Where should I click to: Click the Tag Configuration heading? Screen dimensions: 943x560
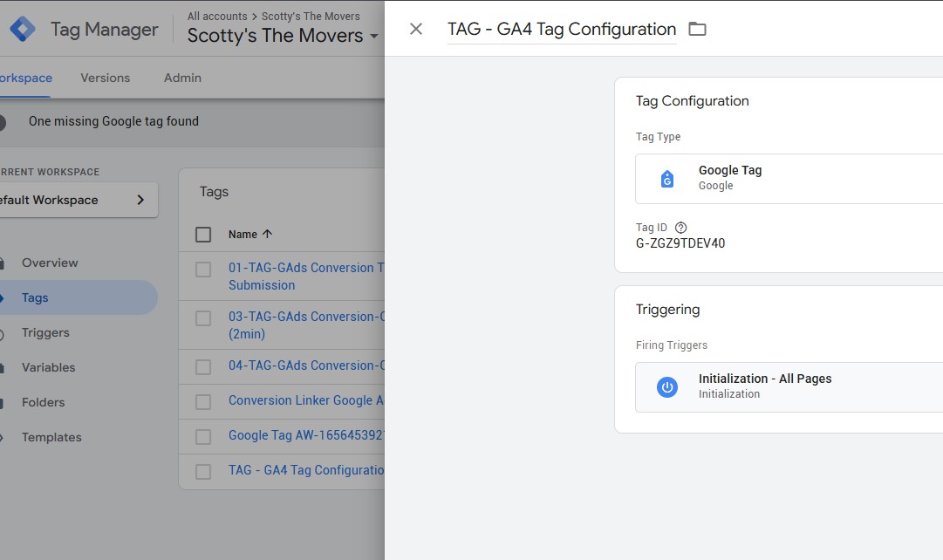(693, 100)
